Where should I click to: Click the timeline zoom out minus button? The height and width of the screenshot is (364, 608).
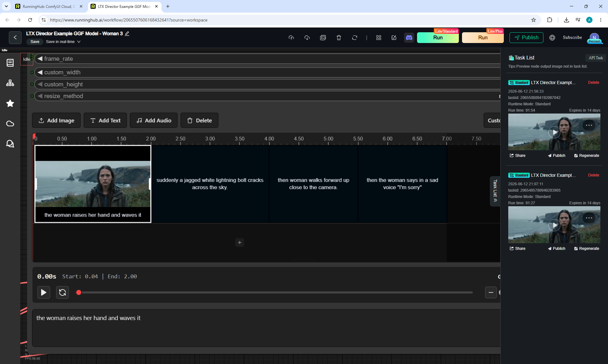pyautogui.click(x=491, y=293)
